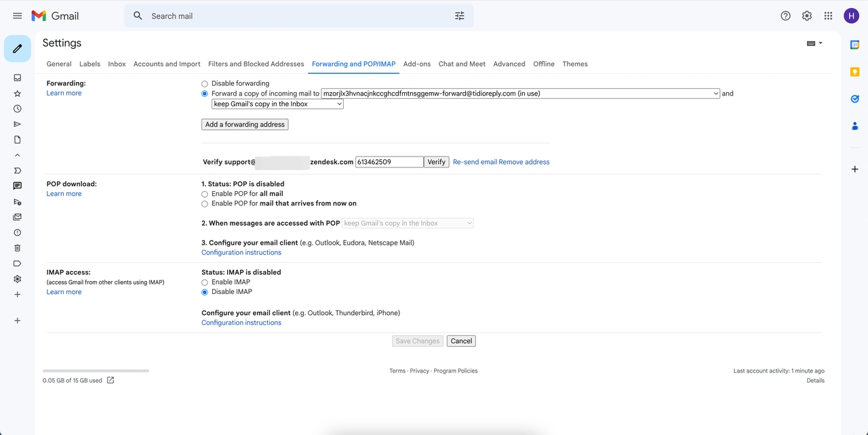The height and width of the screenshot is (435, 868).
Task: Click the verification code input field
Action: 389,162
